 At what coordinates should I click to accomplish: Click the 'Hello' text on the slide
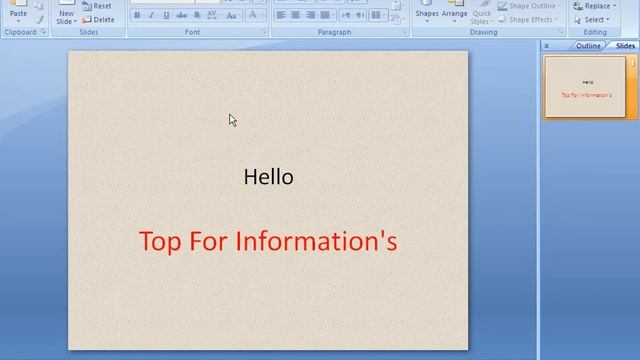tap(268, 177)
